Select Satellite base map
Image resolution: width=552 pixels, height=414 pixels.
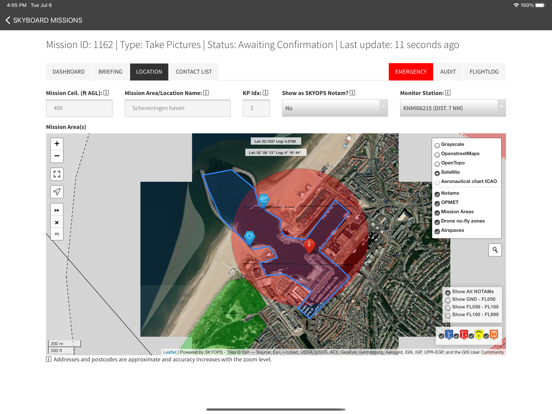pos(437,173)
